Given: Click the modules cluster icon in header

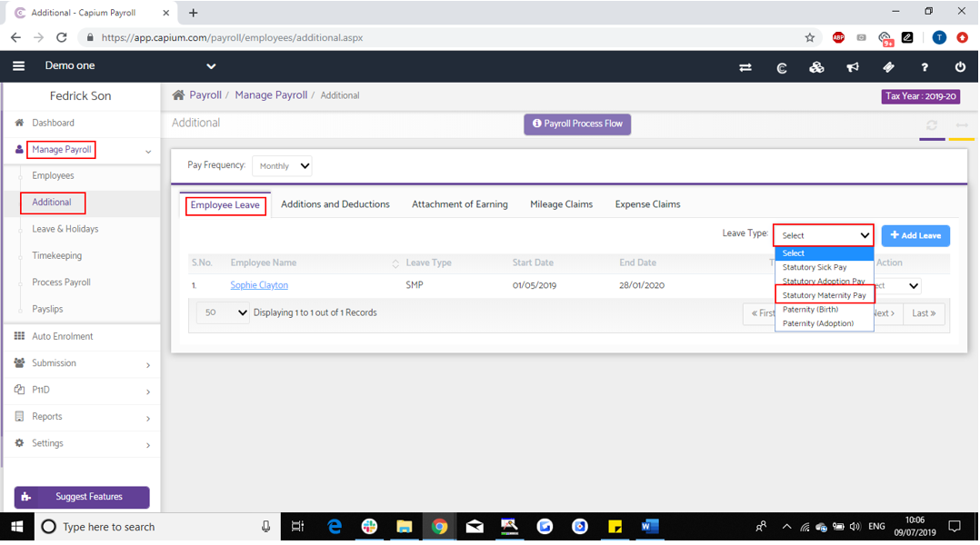Looking at the screenshot, I should [816, 67].
